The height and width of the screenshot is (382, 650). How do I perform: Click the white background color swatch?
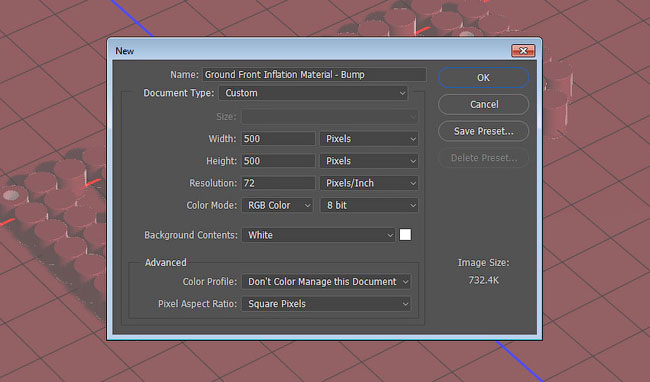tap(405, 235)
